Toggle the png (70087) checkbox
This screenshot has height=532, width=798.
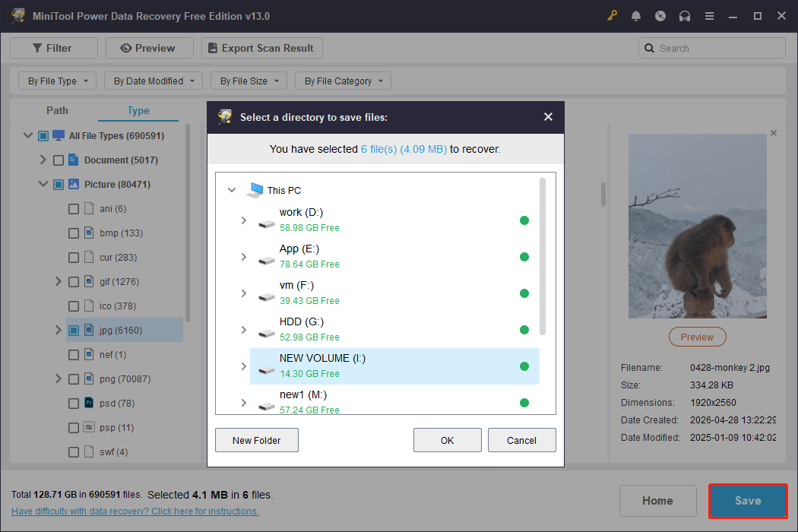[74, 379]
